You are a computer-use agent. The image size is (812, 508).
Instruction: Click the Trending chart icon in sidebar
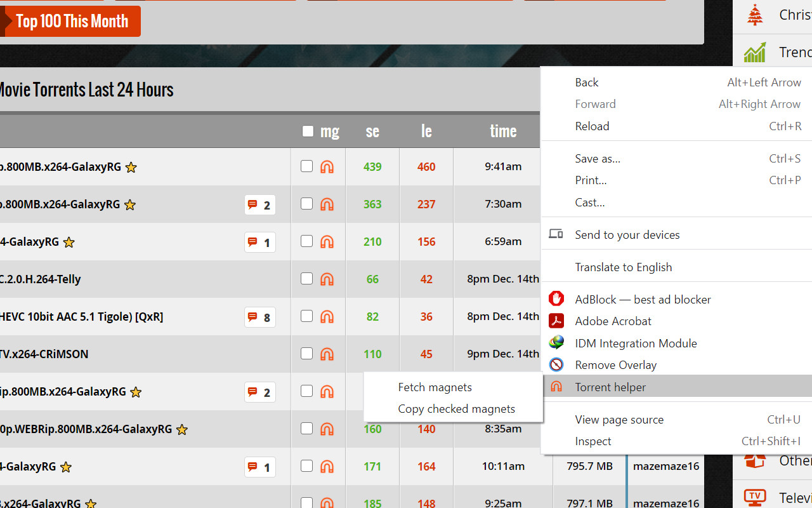[755, 52]
